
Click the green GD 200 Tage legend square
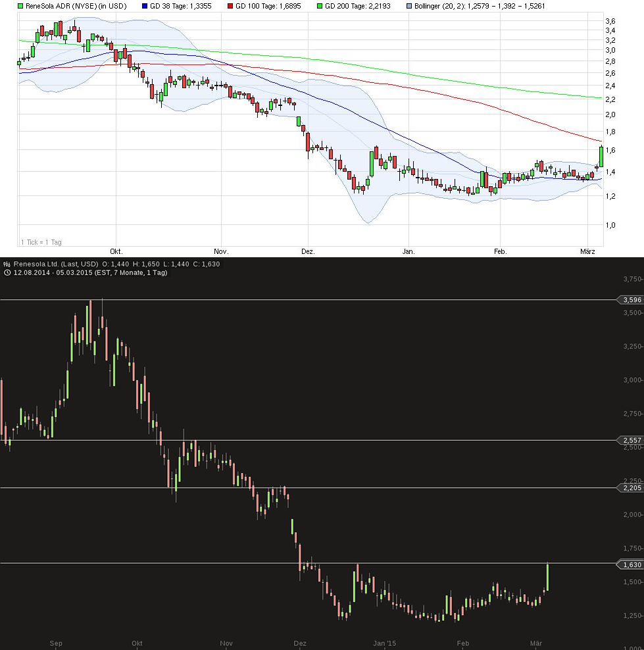coord(320,6)
